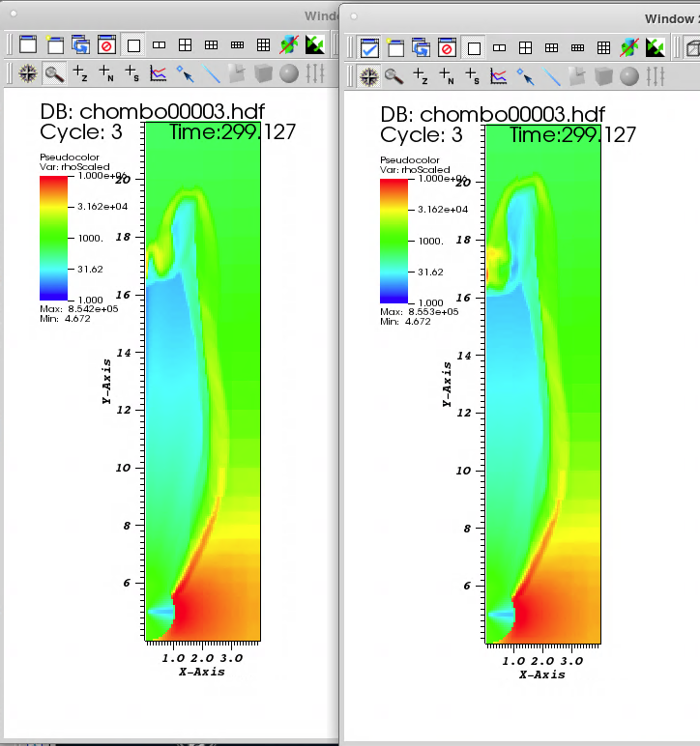
Task: Click point tool arrow icon in left window
Action: click(x=185, y=72)
